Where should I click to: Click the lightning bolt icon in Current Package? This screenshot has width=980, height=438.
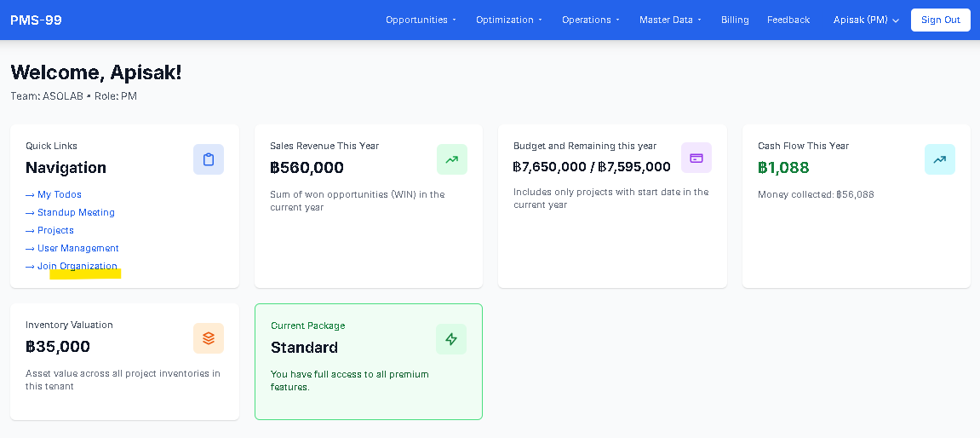coord(451,339)
